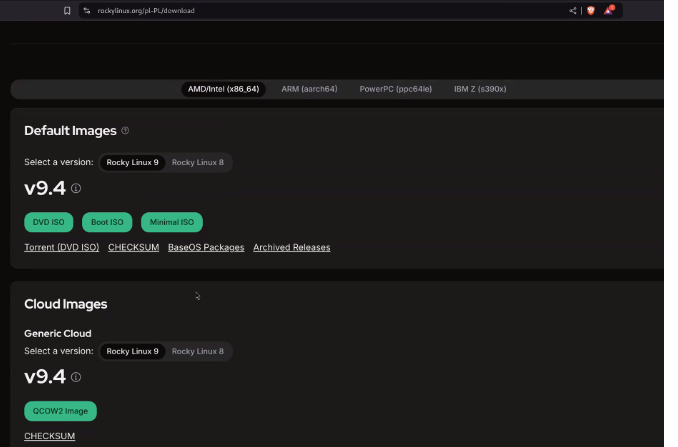The height and width of the screenshot is (447, 678).
Task: Select Rocky Linux 9 under Default Images
Action: (x=132, y=163)
